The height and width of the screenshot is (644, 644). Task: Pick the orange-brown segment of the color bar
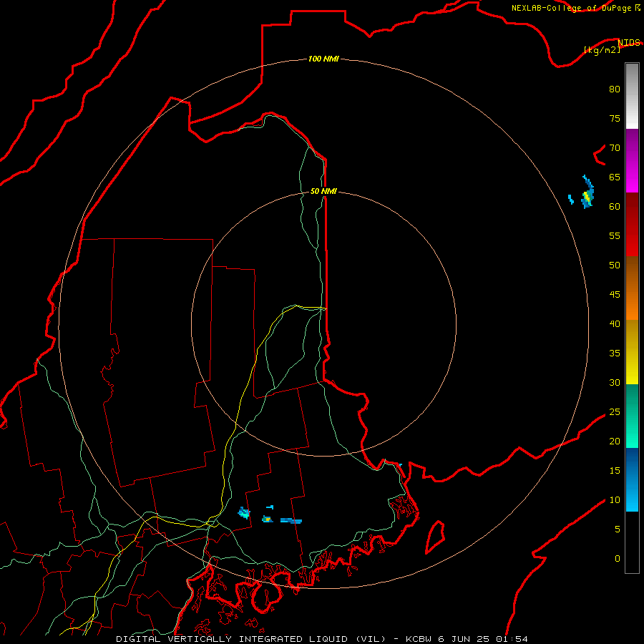pos(632,288)
